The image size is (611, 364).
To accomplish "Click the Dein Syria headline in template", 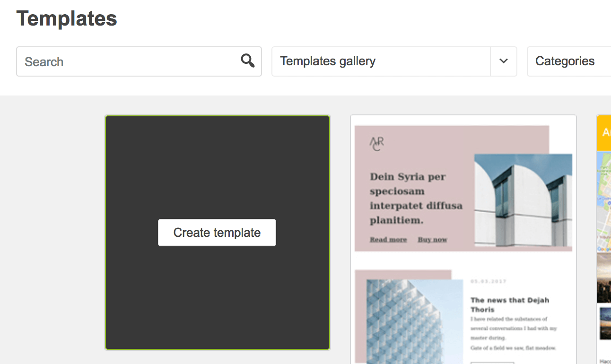I will click(416, 192).
